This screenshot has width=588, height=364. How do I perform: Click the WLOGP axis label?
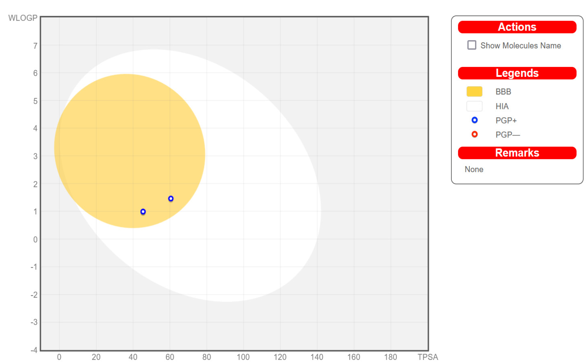click(23, 18)
